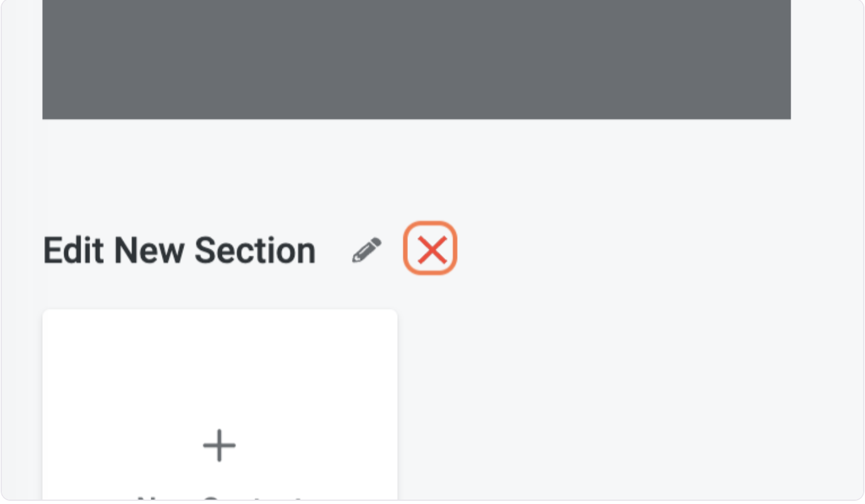Screen dimensions: 865x504
Task: Click the 'Edit New Section' heading
Action: pos(179,250)
